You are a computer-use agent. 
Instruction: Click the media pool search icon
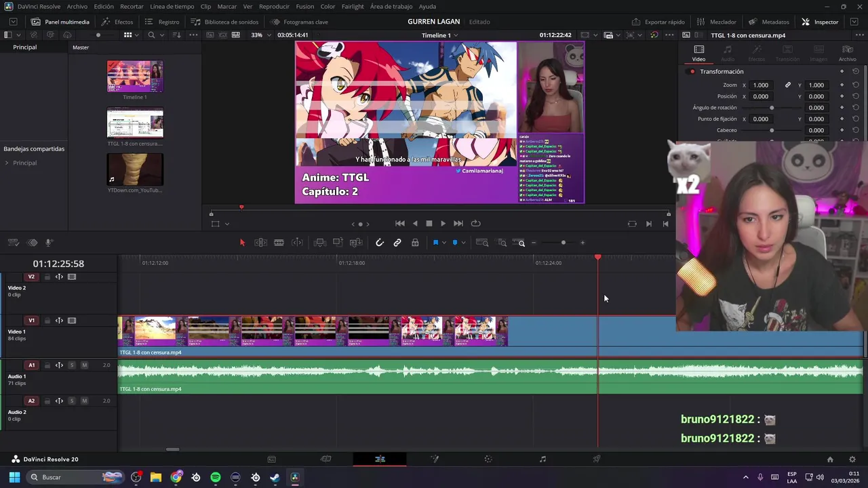point(151,35)
